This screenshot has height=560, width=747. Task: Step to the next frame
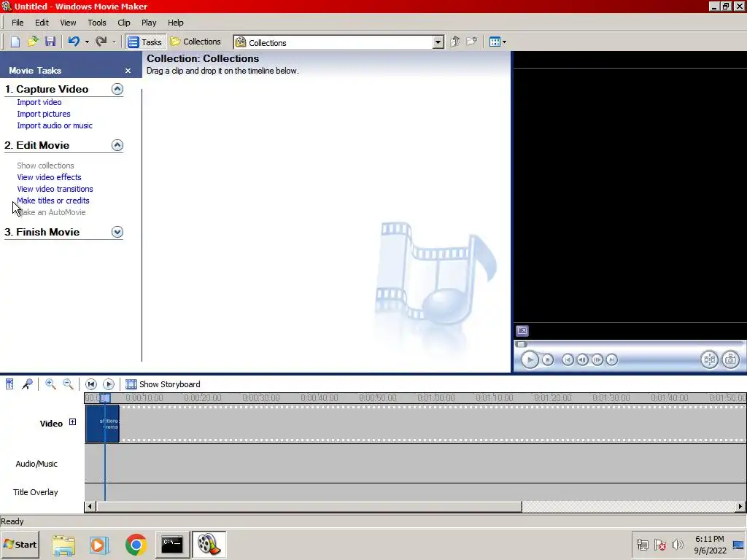tap(597, 359)
